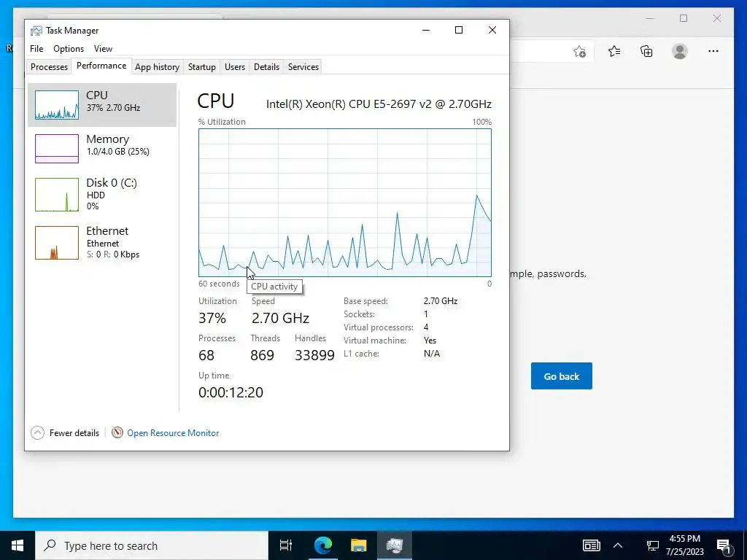
Task: Select the CPU performance item
Action: [x=102, y=105]
